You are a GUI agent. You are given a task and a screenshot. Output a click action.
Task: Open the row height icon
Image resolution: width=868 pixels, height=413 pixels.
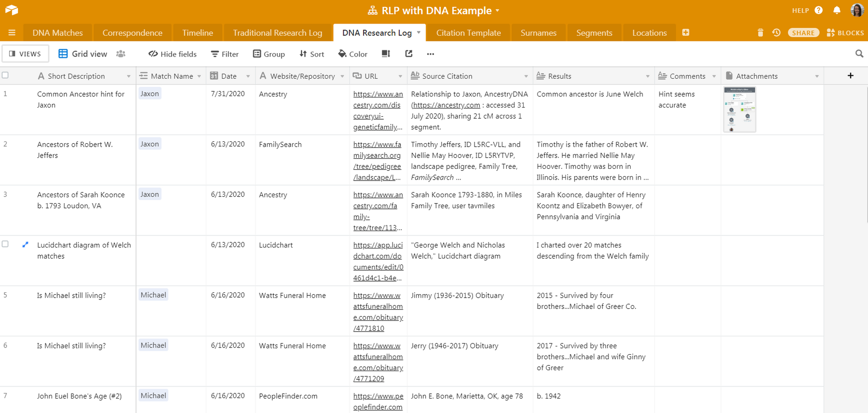click(x=386, y=54)
